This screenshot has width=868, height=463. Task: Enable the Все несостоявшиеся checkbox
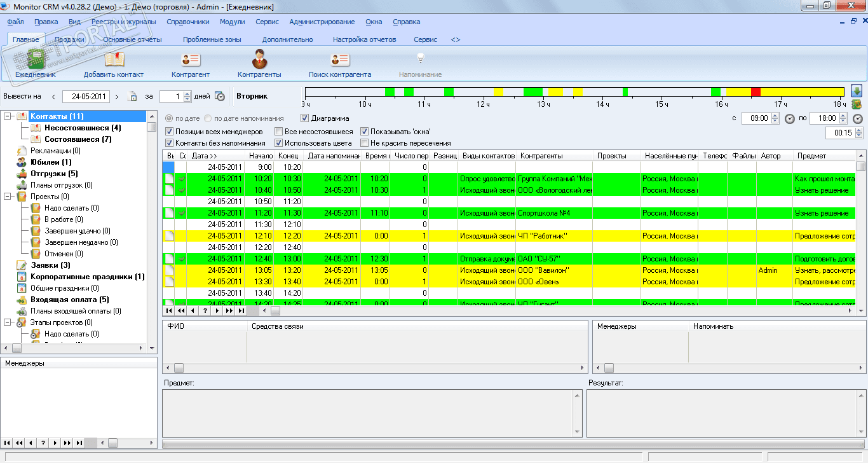(279, 132)
